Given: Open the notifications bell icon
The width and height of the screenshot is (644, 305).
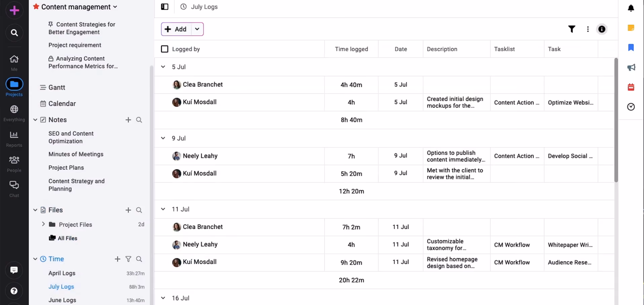Looking at the screenshot, I should [631, 8].
